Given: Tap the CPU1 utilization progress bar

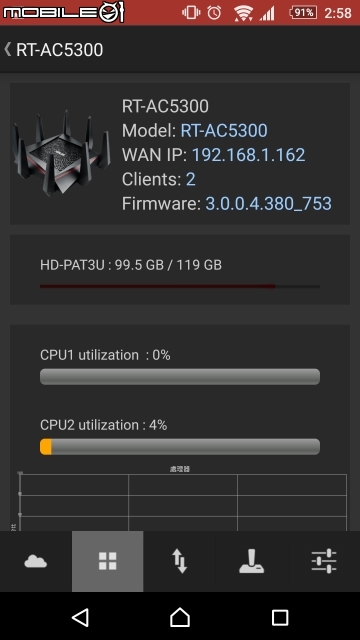Looking at the screenshot, I should 180,377.
